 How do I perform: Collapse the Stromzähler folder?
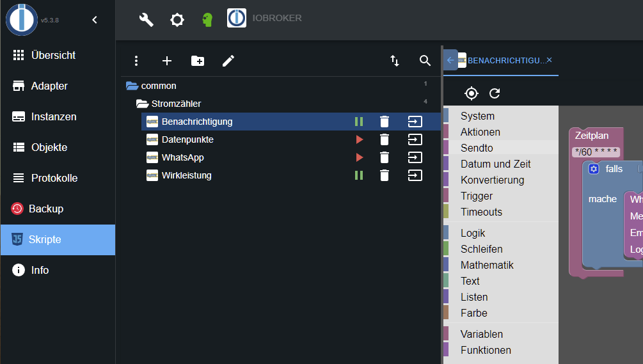tap(143, 104)
